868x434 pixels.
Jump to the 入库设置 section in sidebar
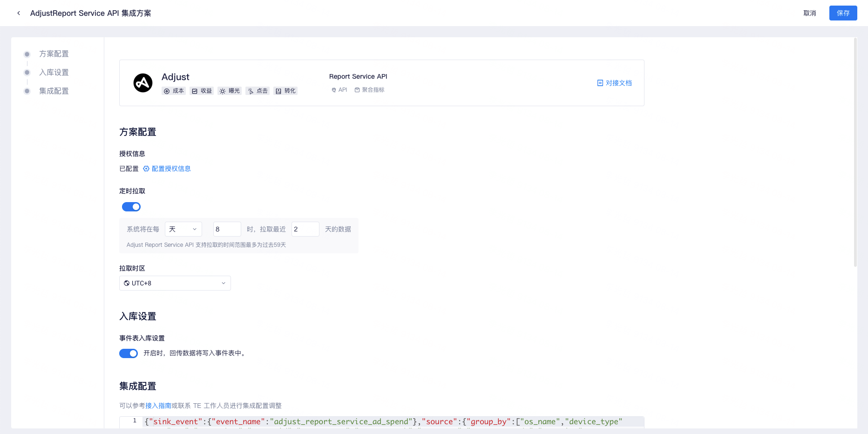click(x=54, y=72)
